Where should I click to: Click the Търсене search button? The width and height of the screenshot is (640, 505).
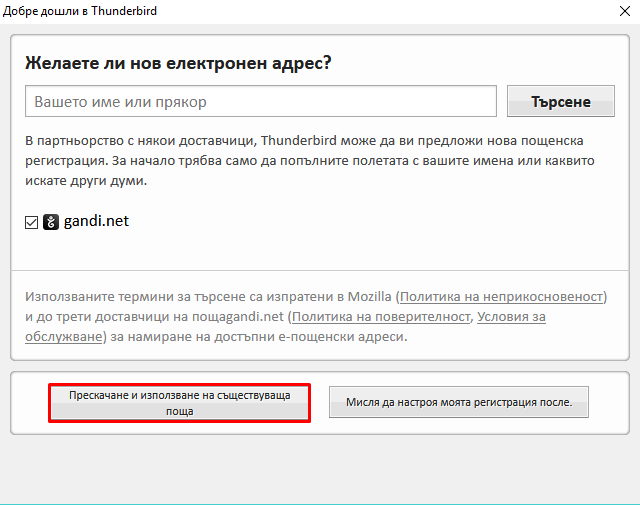pos(561,101)
